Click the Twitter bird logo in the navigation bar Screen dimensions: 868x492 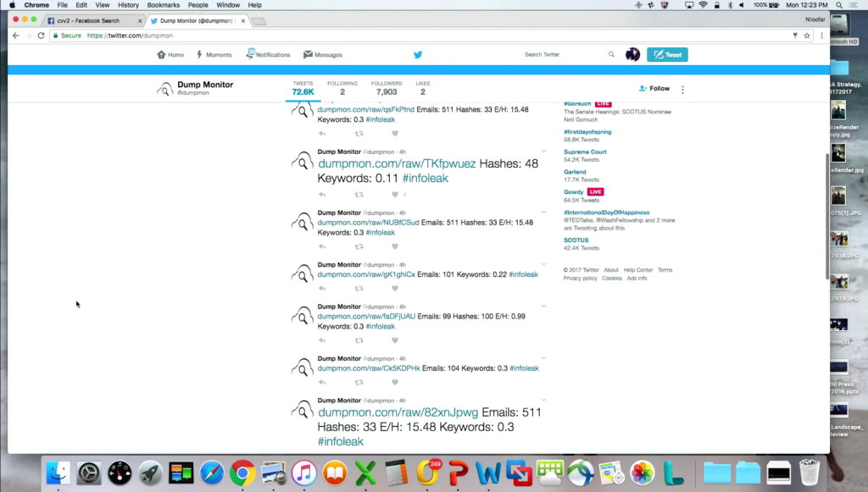point(418,55)
